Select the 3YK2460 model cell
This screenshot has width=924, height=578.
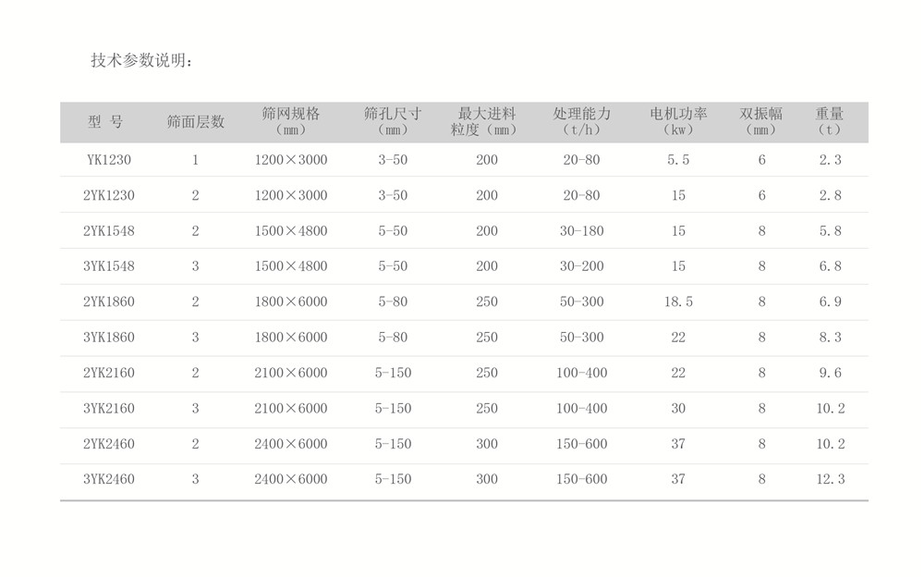pos(109,479)
